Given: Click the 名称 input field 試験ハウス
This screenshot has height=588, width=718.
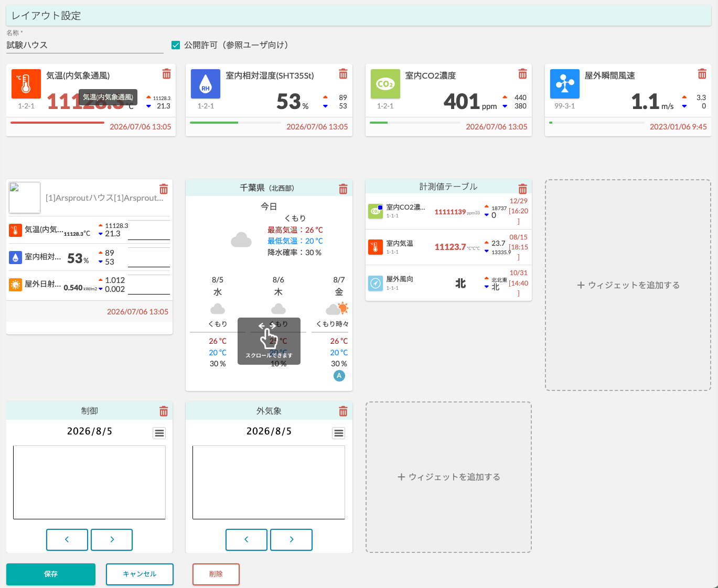Looking at the screenshot, I should 85,45.
